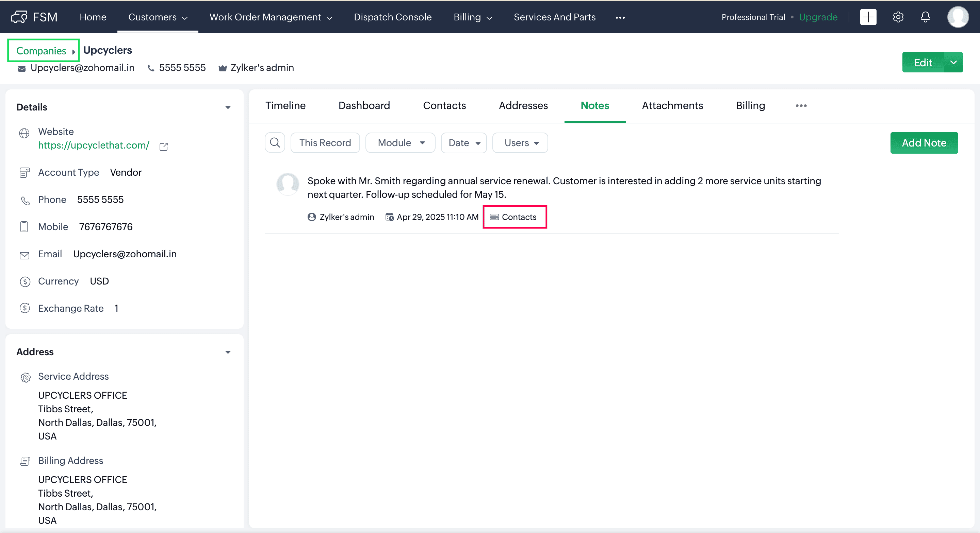Open website in new tab icon
Viewport: 980px width, 533px height.
pos(164,147)
